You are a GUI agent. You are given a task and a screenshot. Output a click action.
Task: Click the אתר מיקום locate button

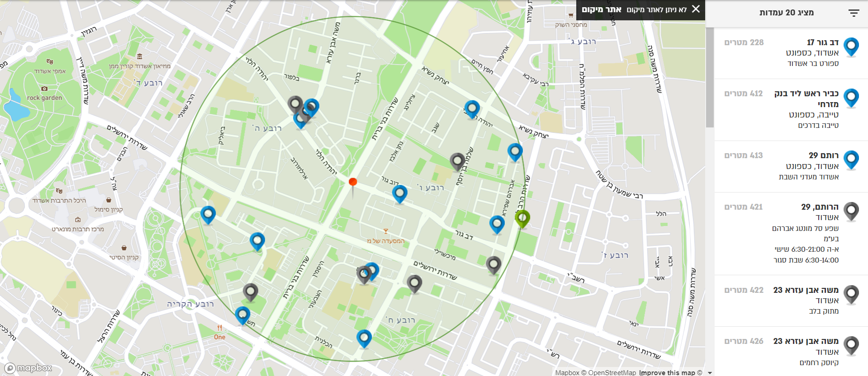[602, 9]
